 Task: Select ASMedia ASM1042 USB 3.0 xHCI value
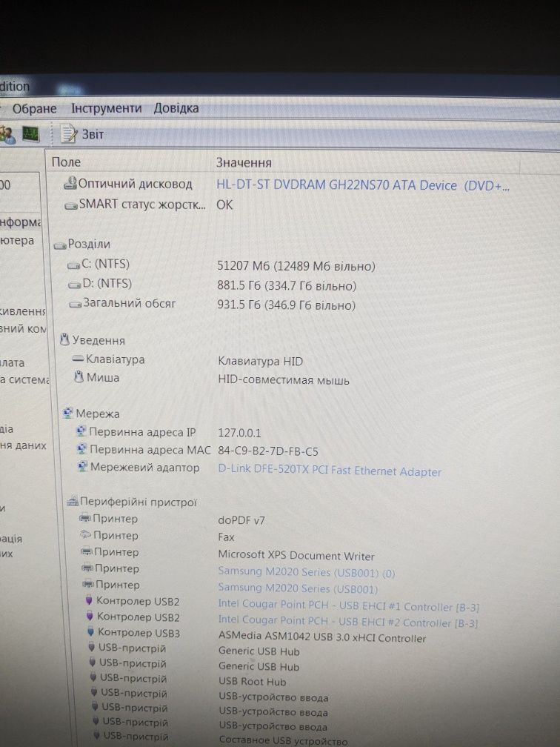322,637
